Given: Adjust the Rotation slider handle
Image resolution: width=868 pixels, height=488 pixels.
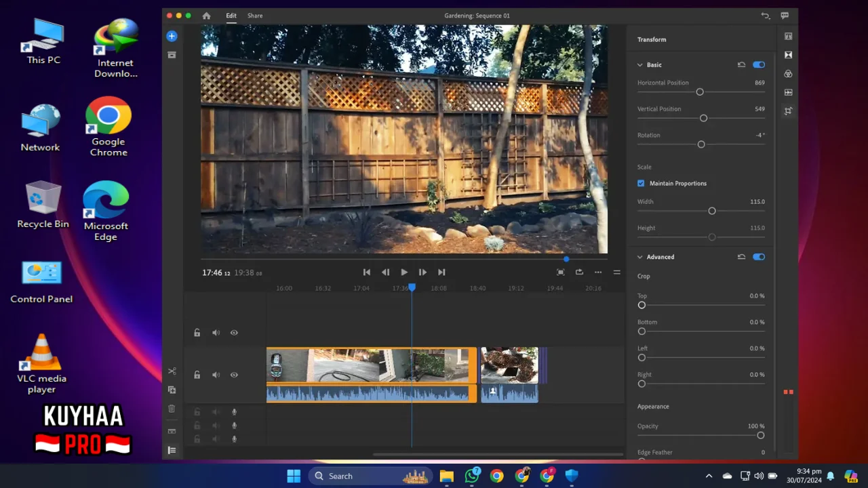Looking at the screenshot, I should 701,144.
